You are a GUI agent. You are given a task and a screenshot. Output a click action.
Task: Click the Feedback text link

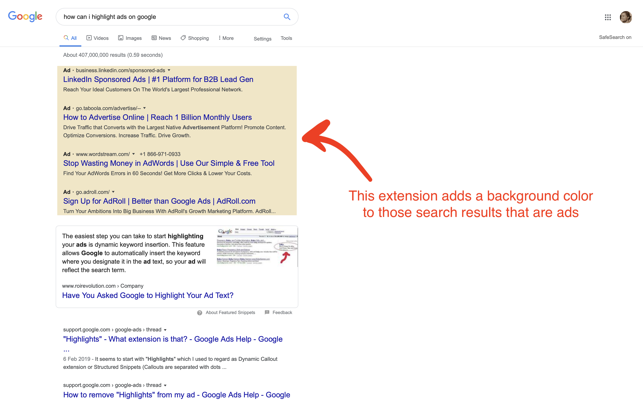point(282,313)
